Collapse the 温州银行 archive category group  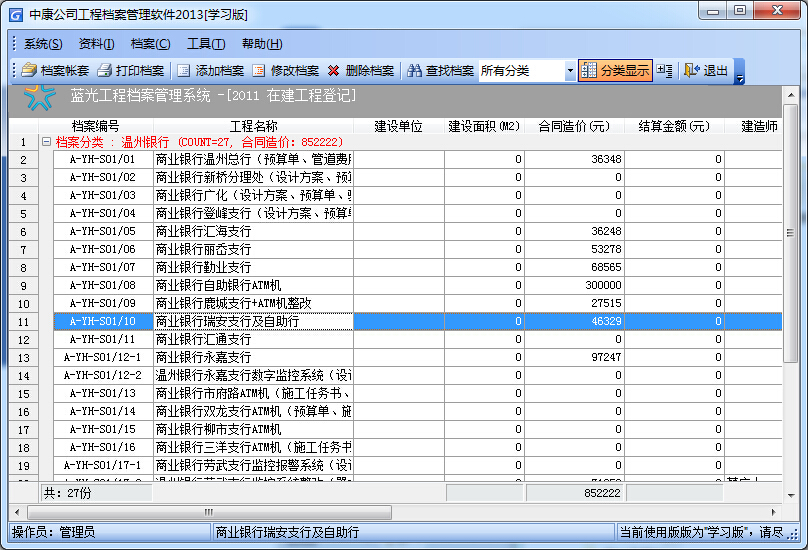click(46, 143)
